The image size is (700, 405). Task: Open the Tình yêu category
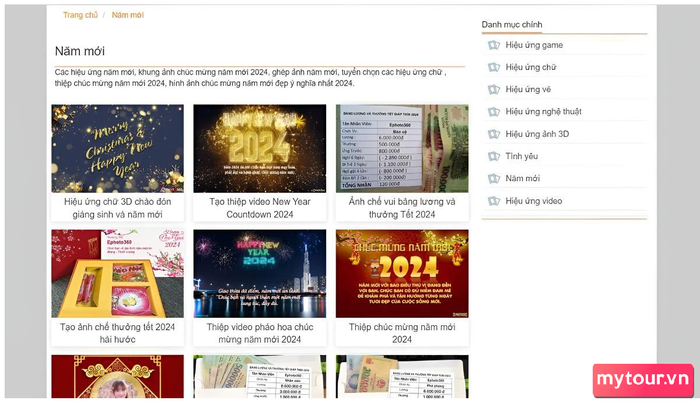click(x=521, y=156)
